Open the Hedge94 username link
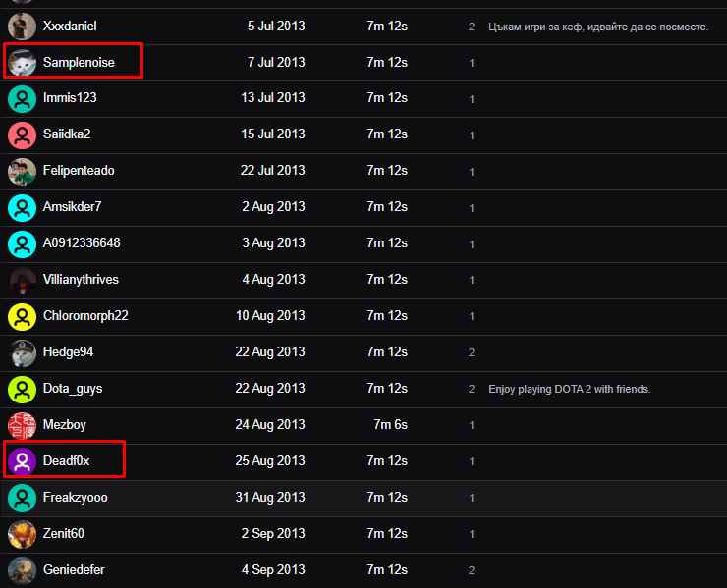This screenshot has width=727, height=588. [68, 352]
